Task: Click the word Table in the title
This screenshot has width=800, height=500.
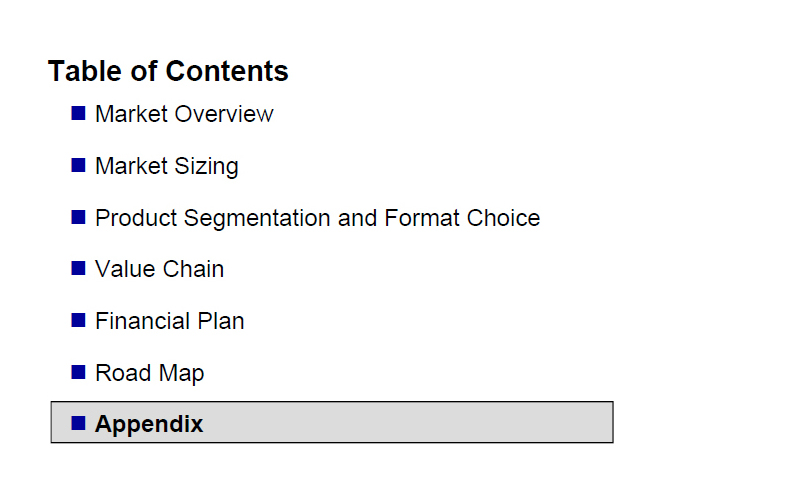Action: pyautogui.click(x=86, y=70)
